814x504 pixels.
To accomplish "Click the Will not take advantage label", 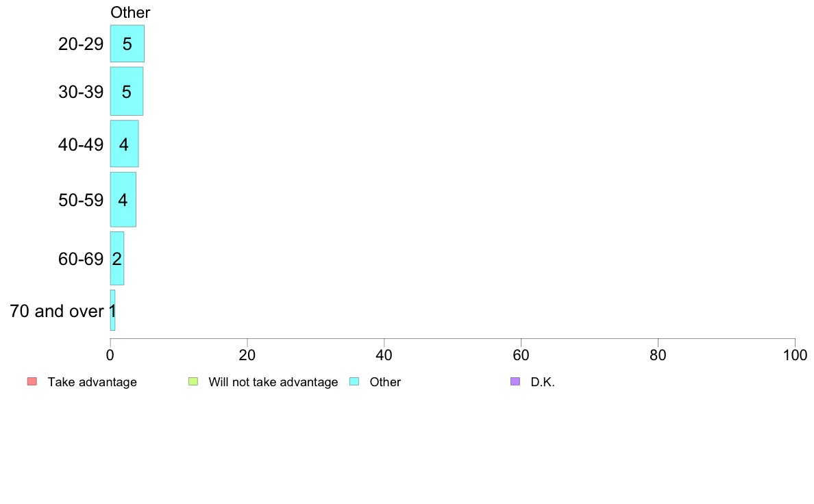I will coord(273,382).
